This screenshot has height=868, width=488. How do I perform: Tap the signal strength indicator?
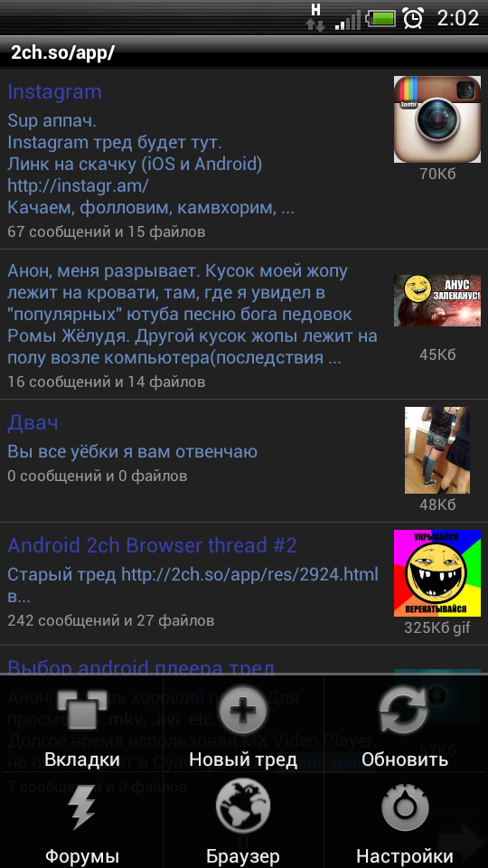(347, 21)
